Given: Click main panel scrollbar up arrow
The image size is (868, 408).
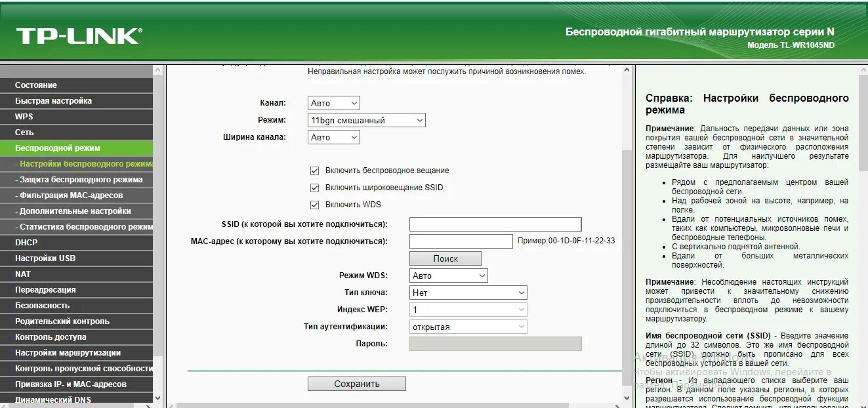Looking at the screenshot, I should [627, 70].
